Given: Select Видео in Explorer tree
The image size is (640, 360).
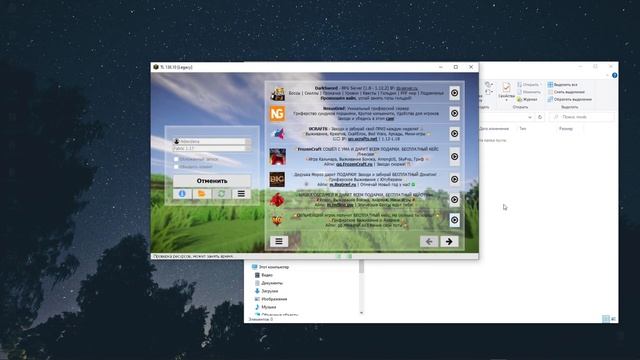Looking at the screenshot, I should (x=263, y=275).
